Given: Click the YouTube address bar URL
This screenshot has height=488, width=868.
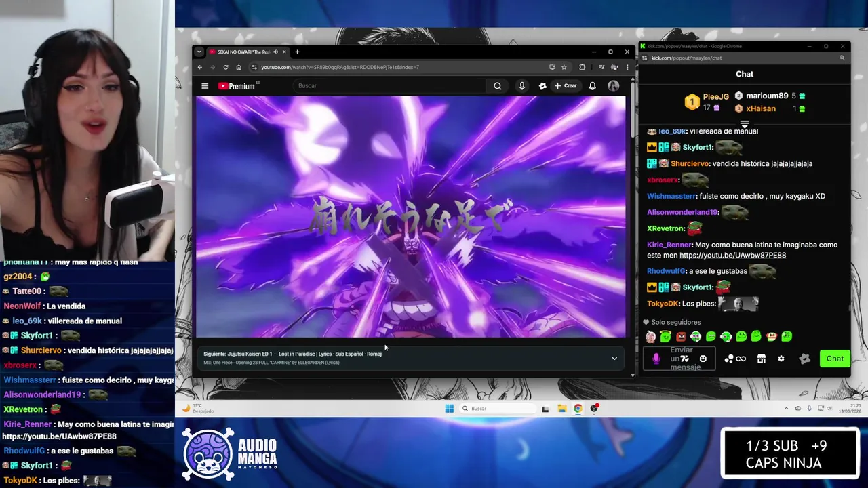Looking at the screenshot, I should [x=340, y=67].
